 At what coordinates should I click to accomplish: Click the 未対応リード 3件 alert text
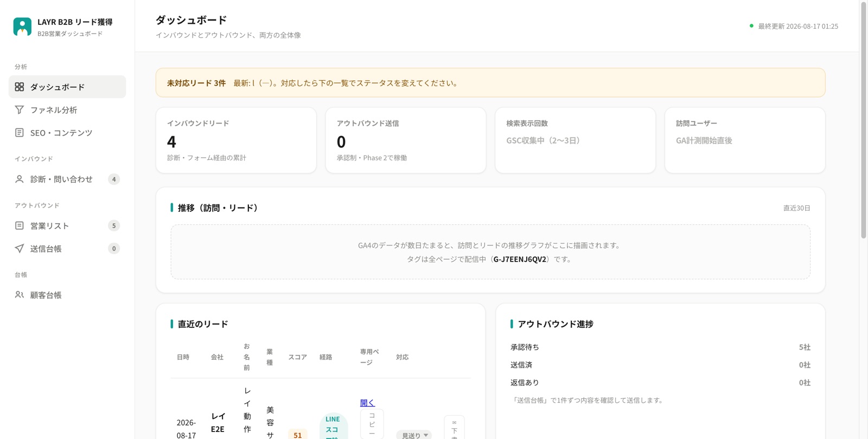[x=196, y=83]
